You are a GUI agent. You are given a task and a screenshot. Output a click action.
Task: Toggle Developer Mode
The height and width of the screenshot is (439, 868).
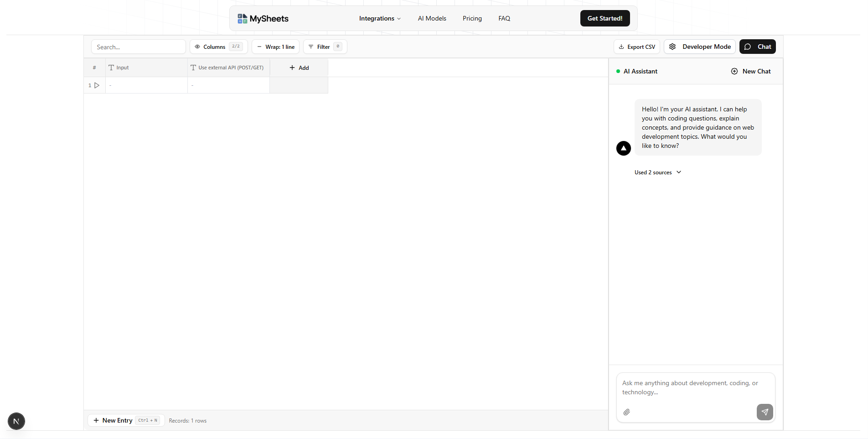pos(699,47)
